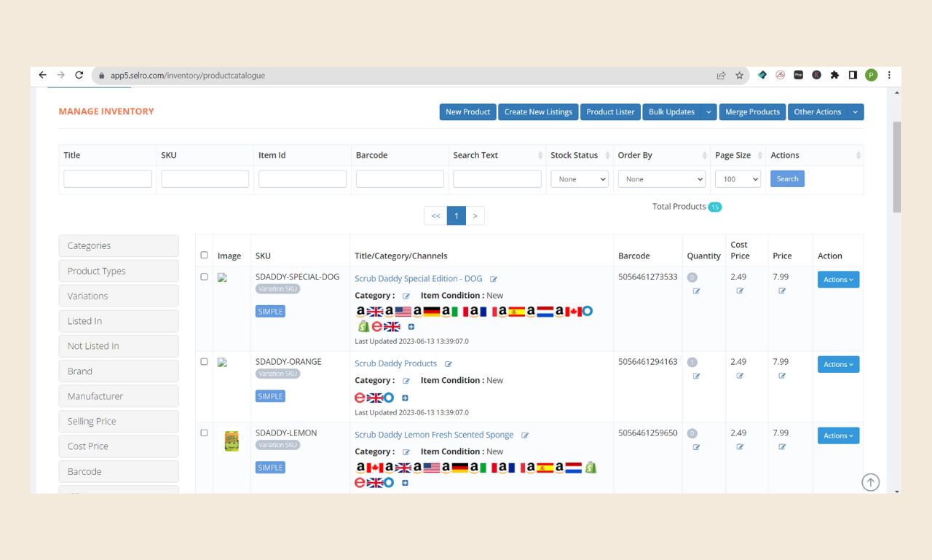Open Listed In sidebar filter
Screen dimensions: 932x560
tap(119, 321)
